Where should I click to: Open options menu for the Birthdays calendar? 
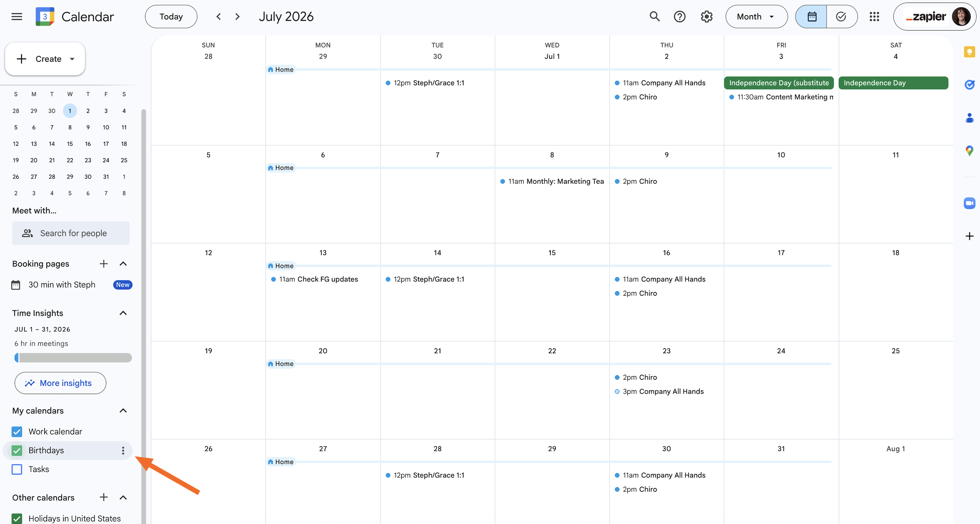123,450
